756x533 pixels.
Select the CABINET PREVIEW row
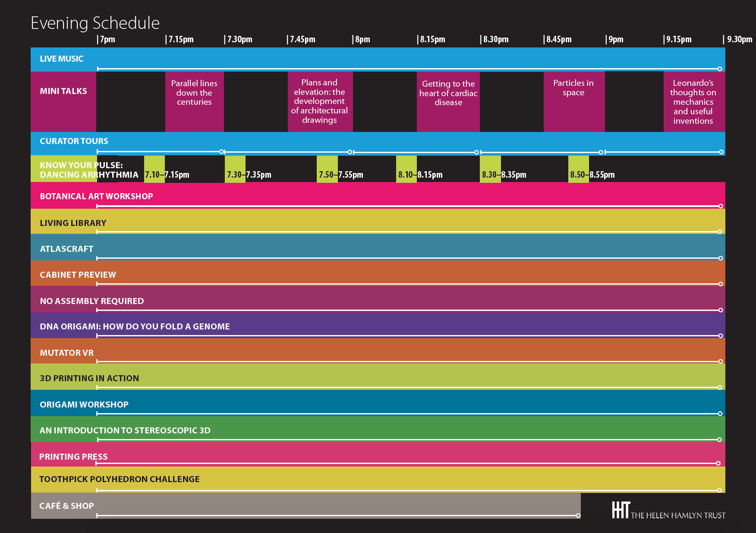click(378, 273)
